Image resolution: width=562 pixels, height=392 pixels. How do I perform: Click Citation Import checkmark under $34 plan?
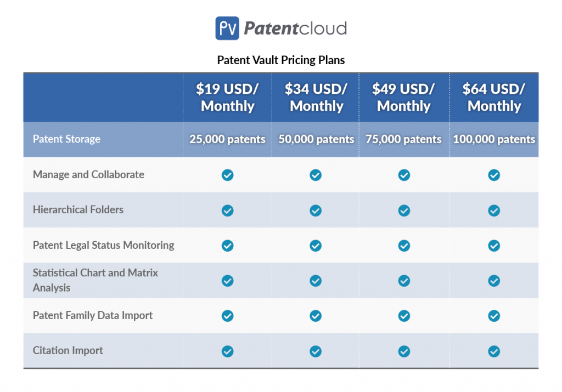(x=316, y=351)
